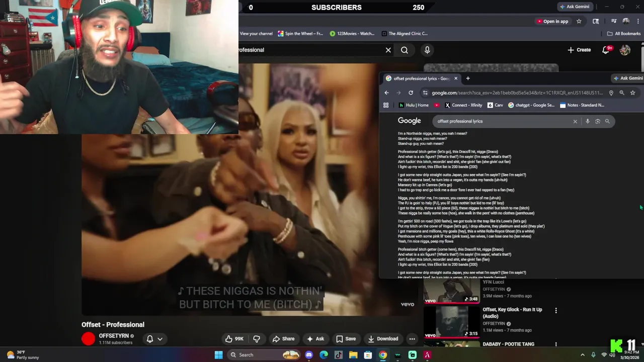Open the Hulu Home bookmark
644x362 pixels.
pos(414,105)
